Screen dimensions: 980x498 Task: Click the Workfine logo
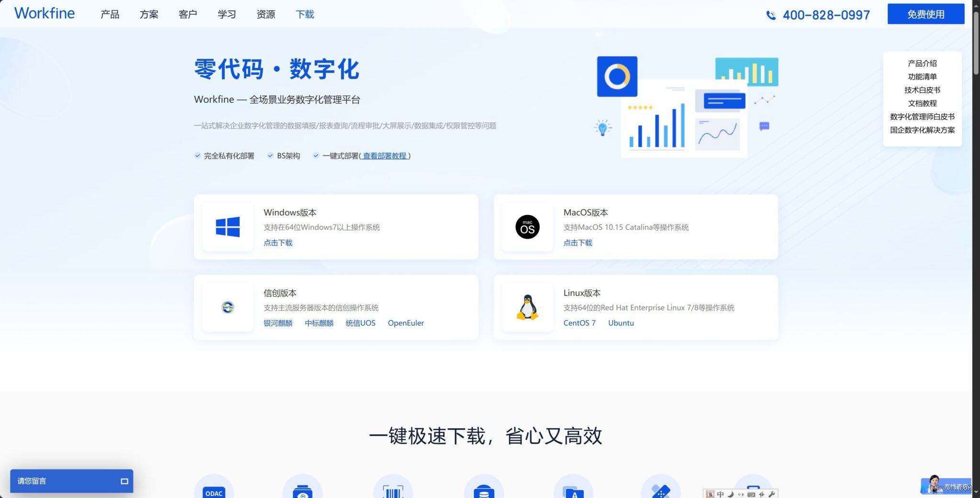45,13
